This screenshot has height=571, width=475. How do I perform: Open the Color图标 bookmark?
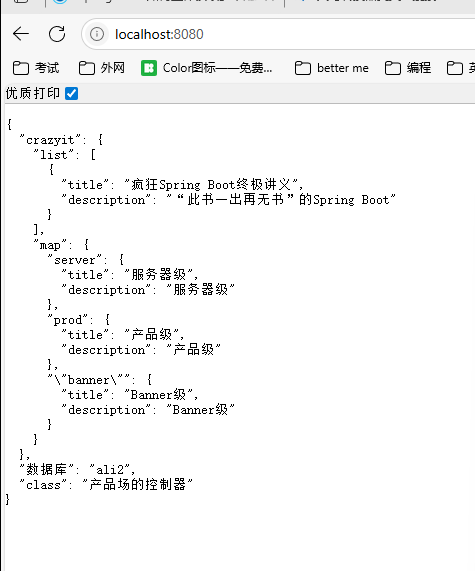pyautogui.click(x=207, y=68)
